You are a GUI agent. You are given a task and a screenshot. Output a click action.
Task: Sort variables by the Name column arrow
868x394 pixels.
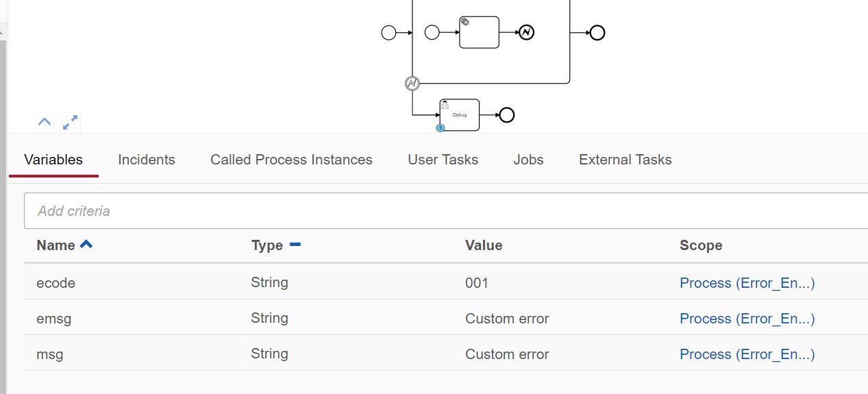[x=86, y=244]
